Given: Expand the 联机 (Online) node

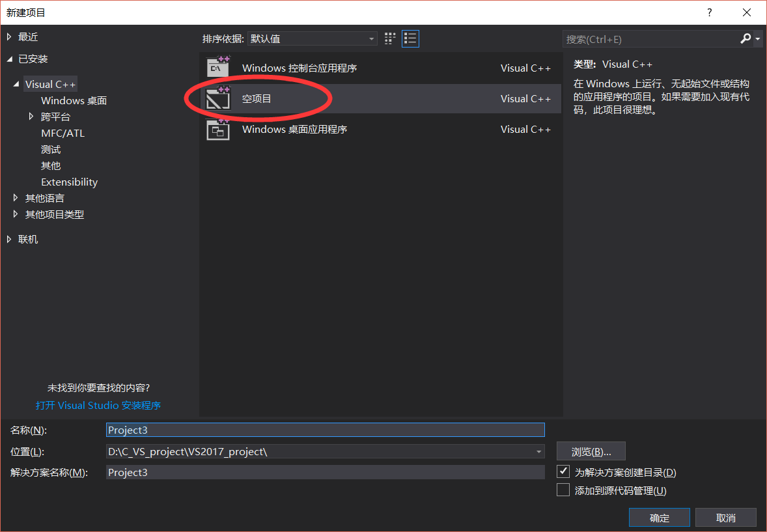Looking at the screenshot, I should [9, 239].
